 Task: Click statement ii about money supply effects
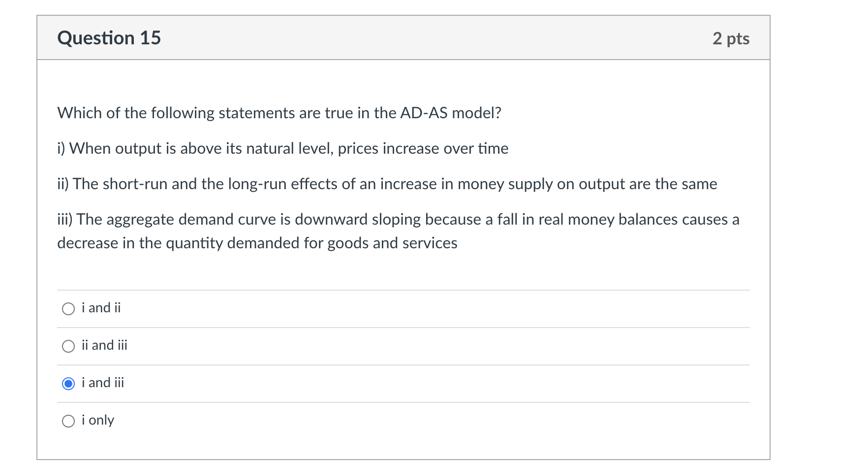pos(387,184)
